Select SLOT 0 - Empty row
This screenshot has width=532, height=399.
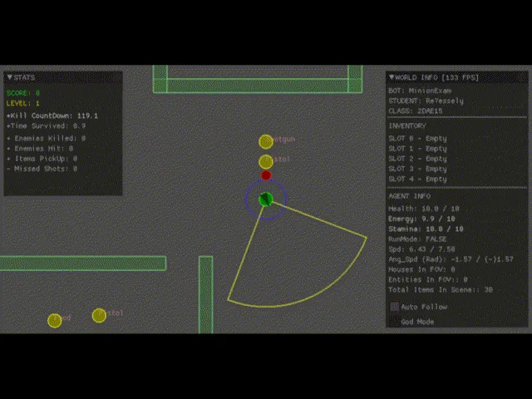pos(417,139)
